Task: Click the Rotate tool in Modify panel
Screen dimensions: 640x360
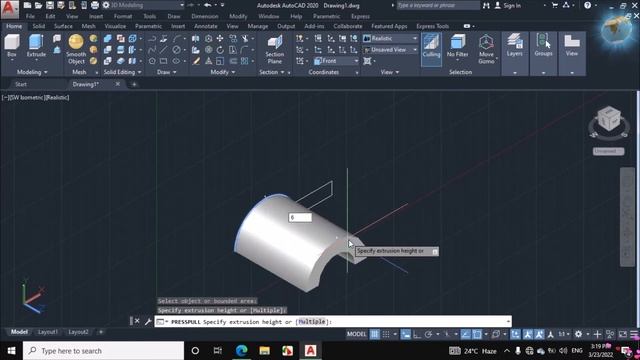Action: (220, 50)
